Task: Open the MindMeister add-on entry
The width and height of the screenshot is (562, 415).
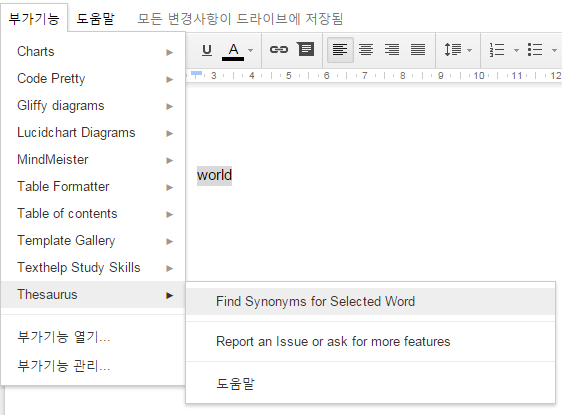Action: click(x=93, y=159)
